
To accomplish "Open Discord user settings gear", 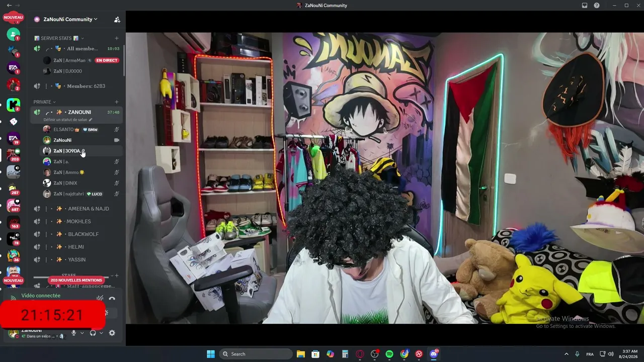I will (112, 333).
